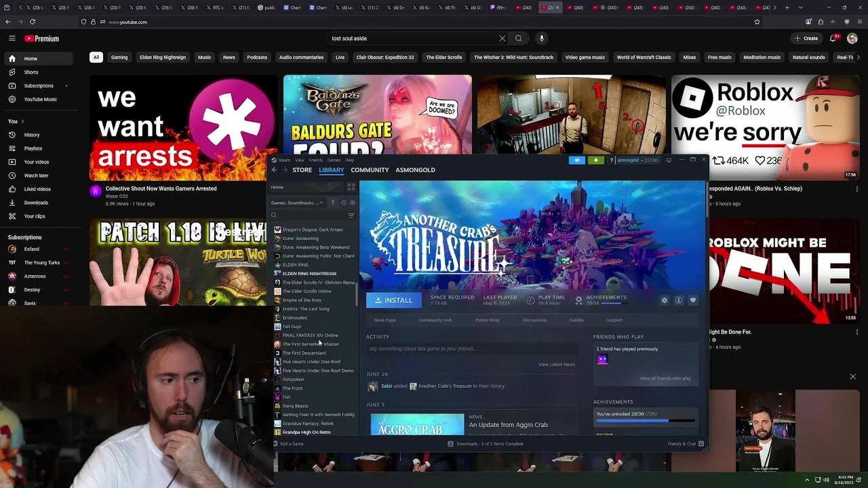Screen dimensions: 868x488
Task: Switch to the COMMUNITY tab in Steam
Action: point(370,170)
